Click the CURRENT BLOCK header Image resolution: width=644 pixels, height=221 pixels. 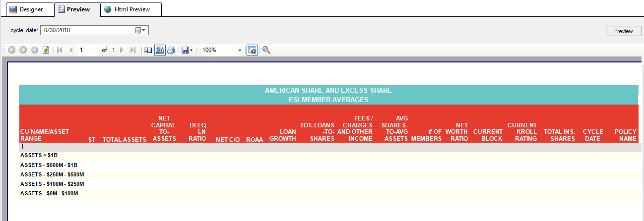coord(488,135)
